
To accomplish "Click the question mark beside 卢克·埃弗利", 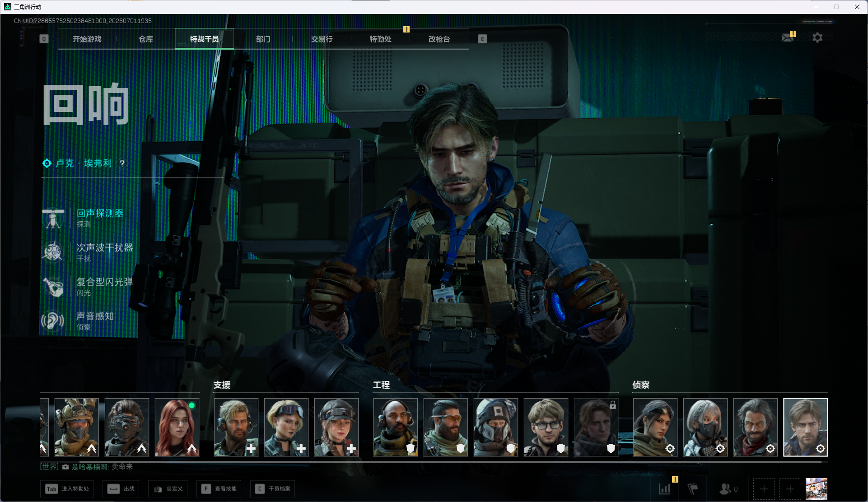I will [122, 163].
